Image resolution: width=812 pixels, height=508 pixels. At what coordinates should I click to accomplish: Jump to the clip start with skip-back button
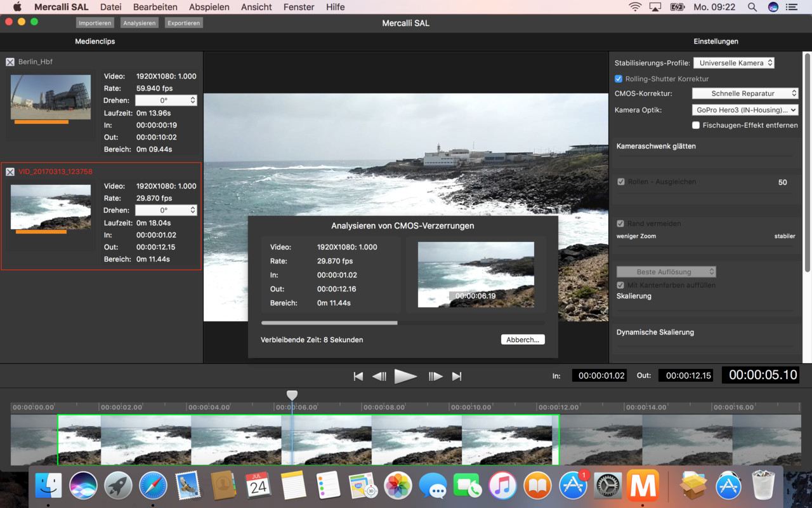pyautogui.click(x=358, y=377)
